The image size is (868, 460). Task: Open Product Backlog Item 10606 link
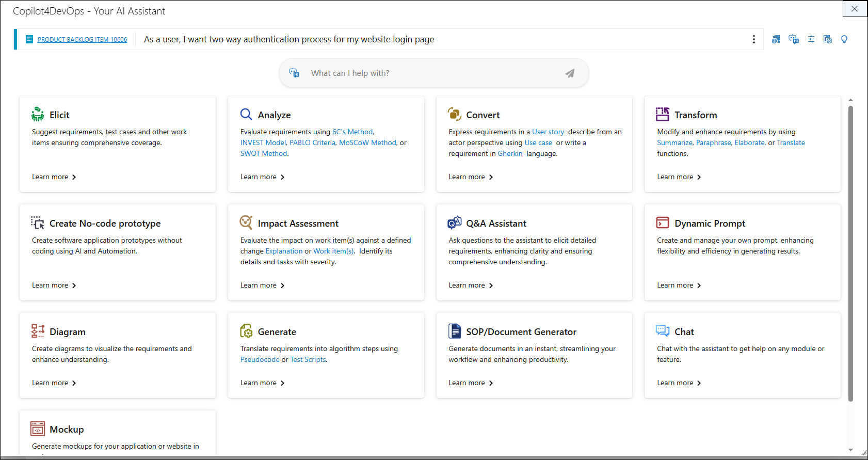pos(82,40)
